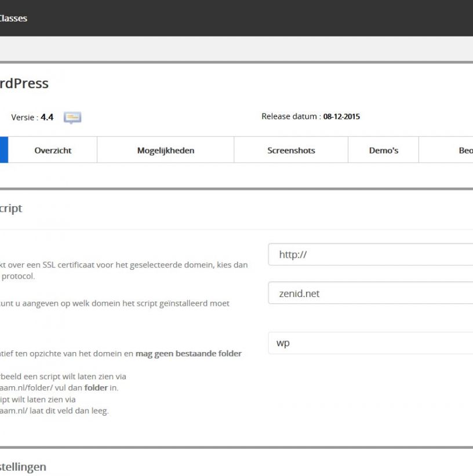473x476 pixels.
Task: Select the blue active tab left of Overzicht
Action: click(4, 149)
